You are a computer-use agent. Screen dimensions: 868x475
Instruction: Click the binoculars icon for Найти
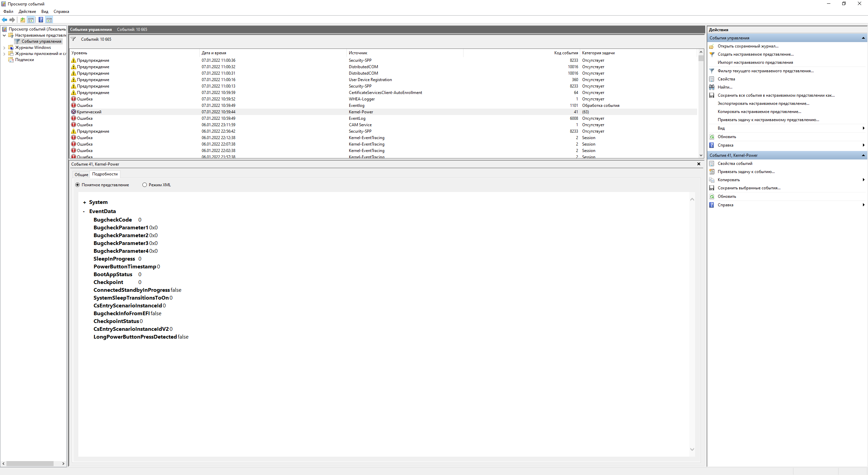click(712, 87)
